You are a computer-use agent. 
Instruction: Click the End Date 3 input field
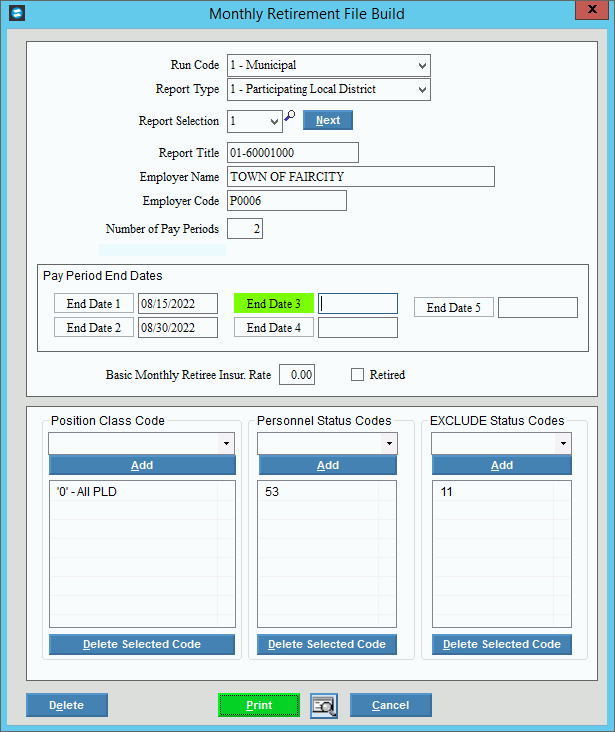358,304
